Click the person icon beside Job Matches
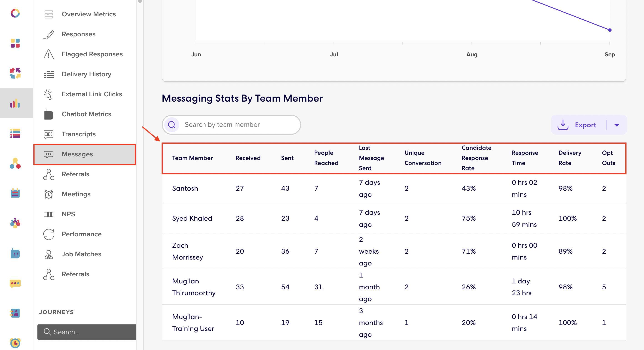 coord(49,254)
